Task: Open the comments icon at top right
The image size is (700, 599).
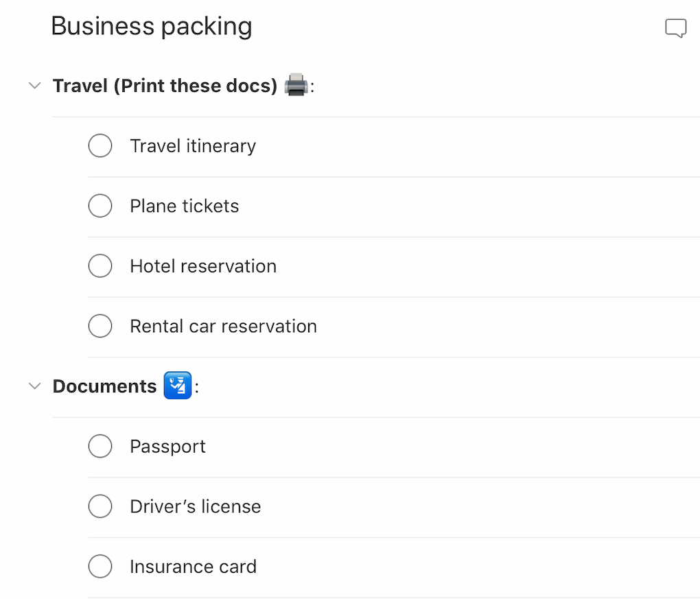Action: pyautogui.click(x=676, y=27)
